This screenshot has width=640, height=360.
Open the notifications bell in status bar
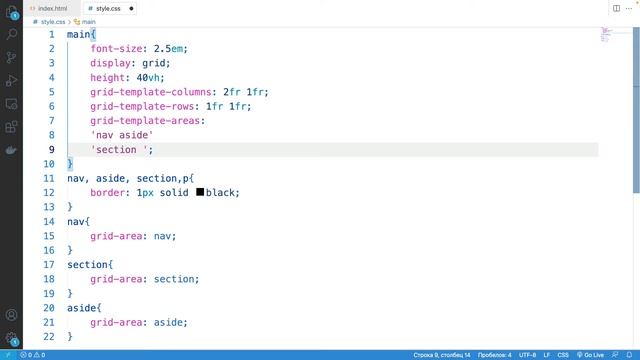coord(629,355)
